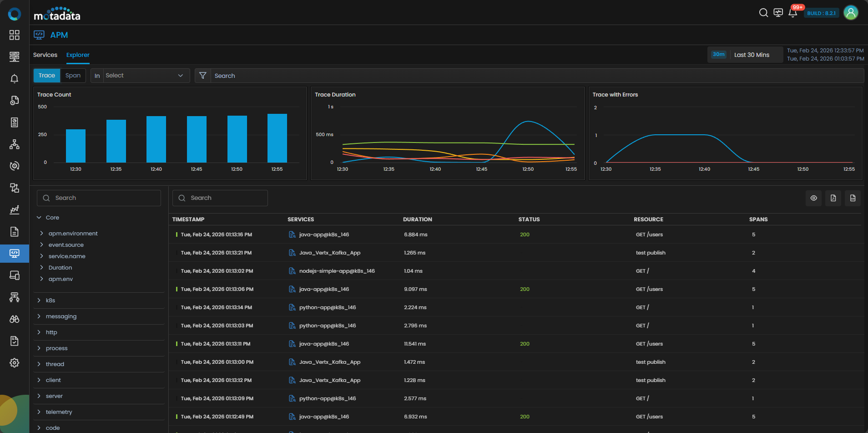Open the global search magnifier icon

763,13
